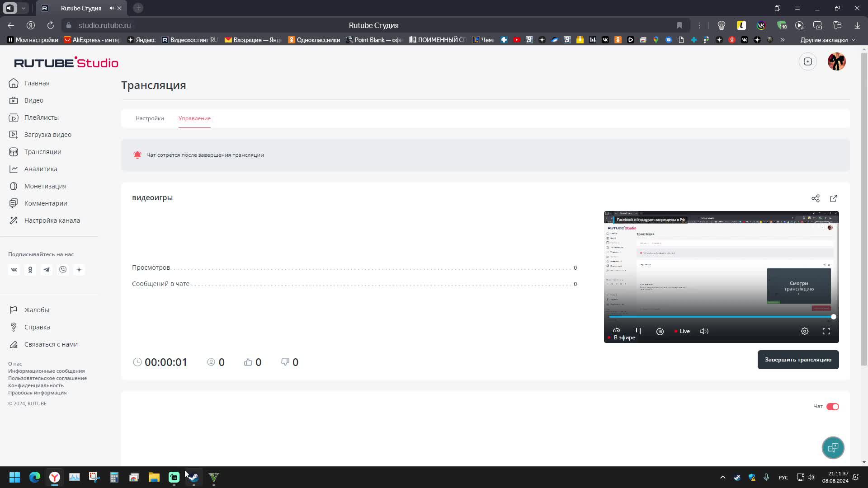Pause the live stream preview
The height and width of the screenshot is (488, 868).
[x=638, y=331]
